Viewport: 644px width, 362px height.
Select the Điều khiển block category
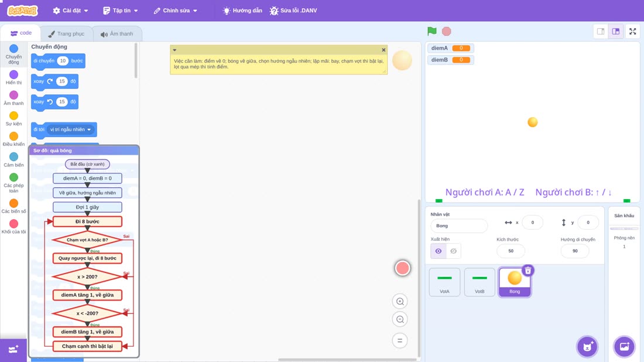[x=13, y=139]
